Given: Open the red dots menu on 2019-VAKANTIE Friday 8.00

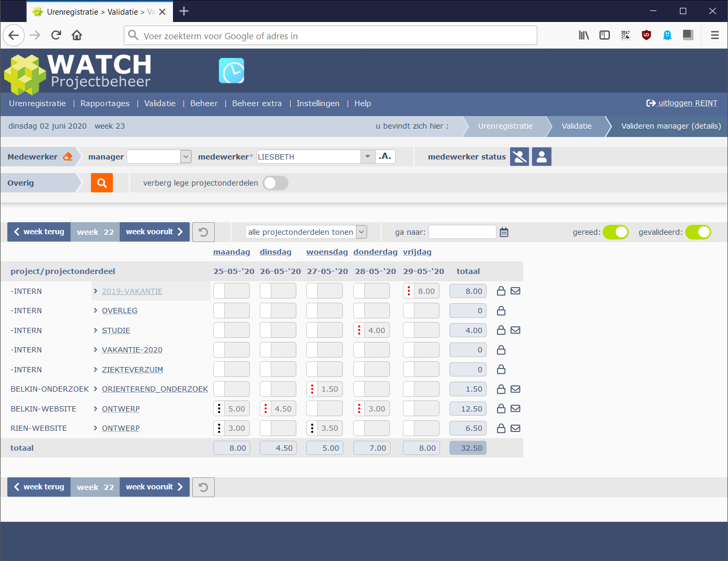Looking at the screenshot, I should click(x=409, y=291).
